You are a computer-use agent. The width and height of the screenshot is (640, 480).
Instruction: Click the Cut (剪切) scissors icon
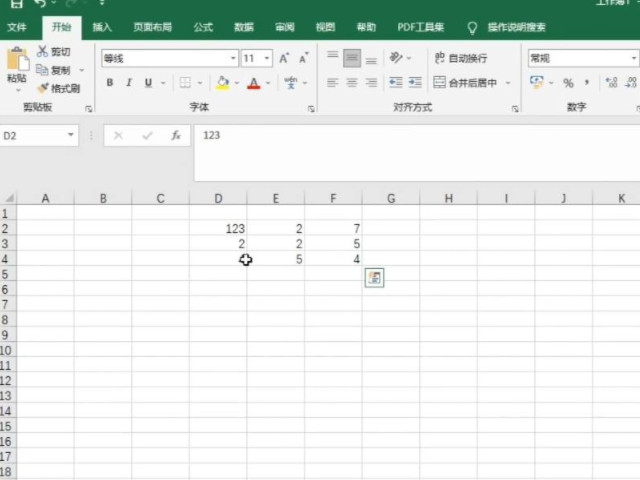(x=44, y=51)
